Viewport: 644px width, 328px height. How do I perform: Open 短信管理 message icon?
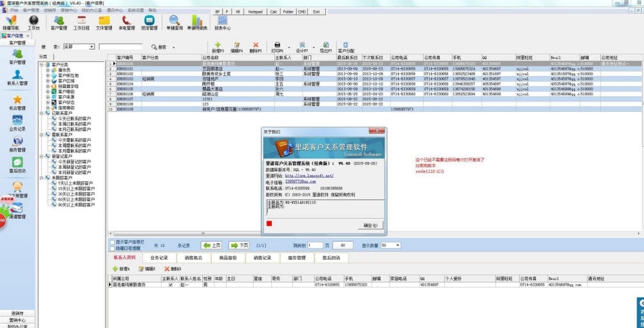[149, 23]
